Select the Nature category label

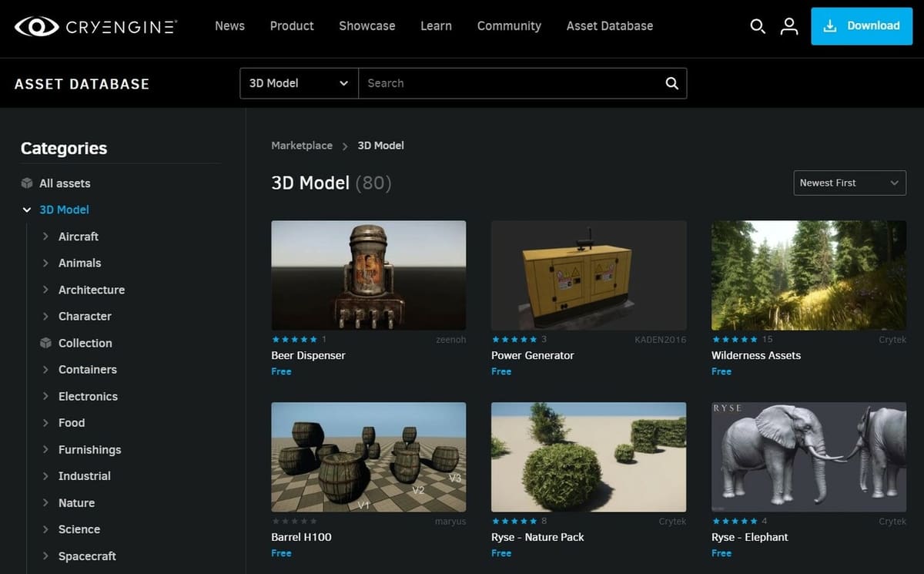(76, 503)
